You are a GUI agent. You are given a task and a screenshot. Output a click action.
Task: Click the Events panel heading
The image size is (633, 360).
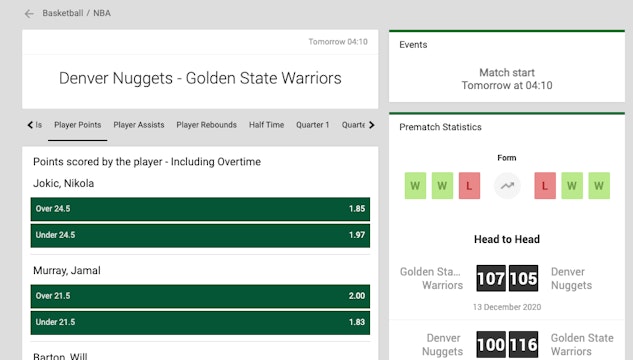(413, 45)
